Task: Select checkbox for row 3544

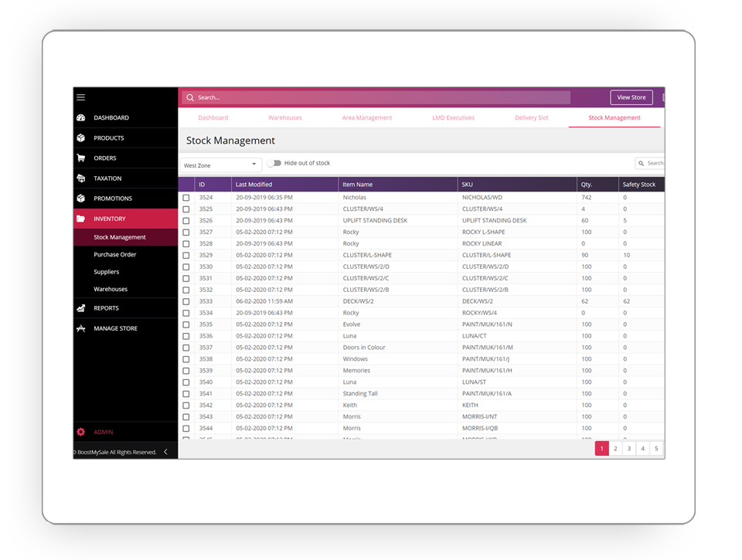Action: 186,429
